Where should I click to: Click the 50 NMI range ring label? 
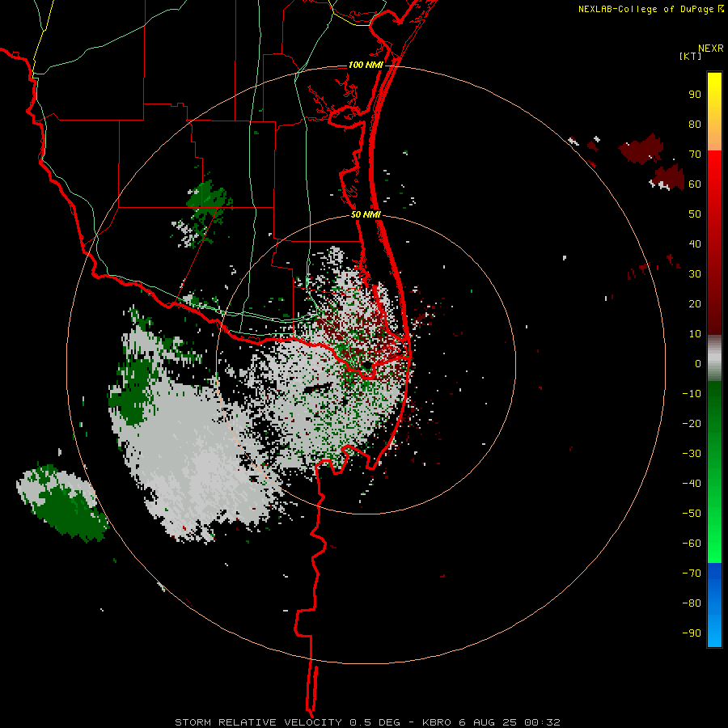point(366,214)
